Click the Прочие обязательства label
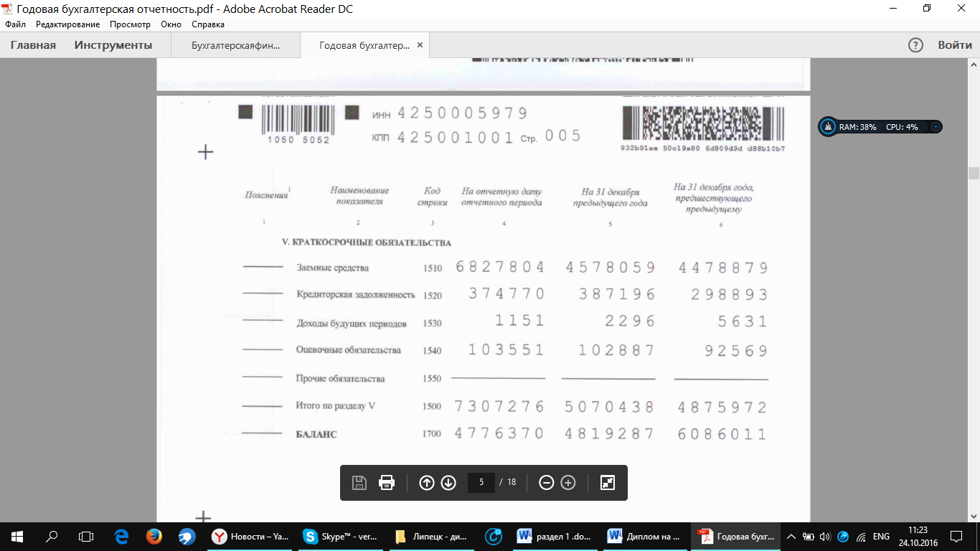Viewport: 980px width, 551px height. (x=341, y=379)
